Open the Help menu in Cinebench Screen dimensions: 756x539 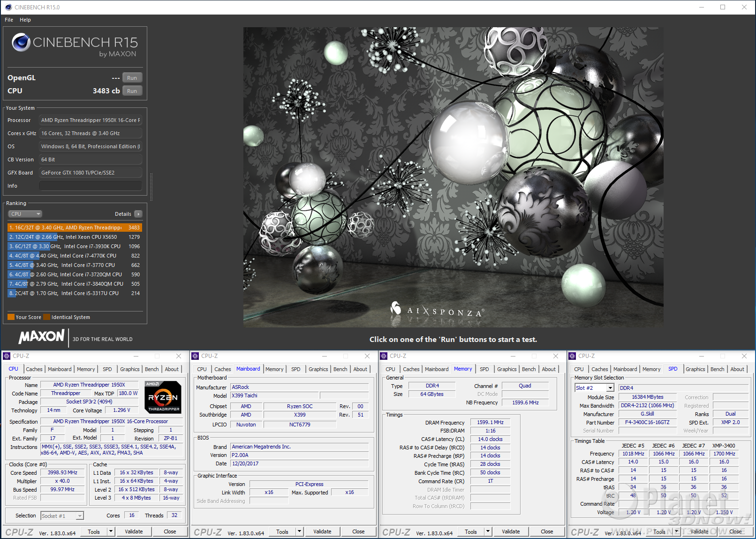coord(25,20)
